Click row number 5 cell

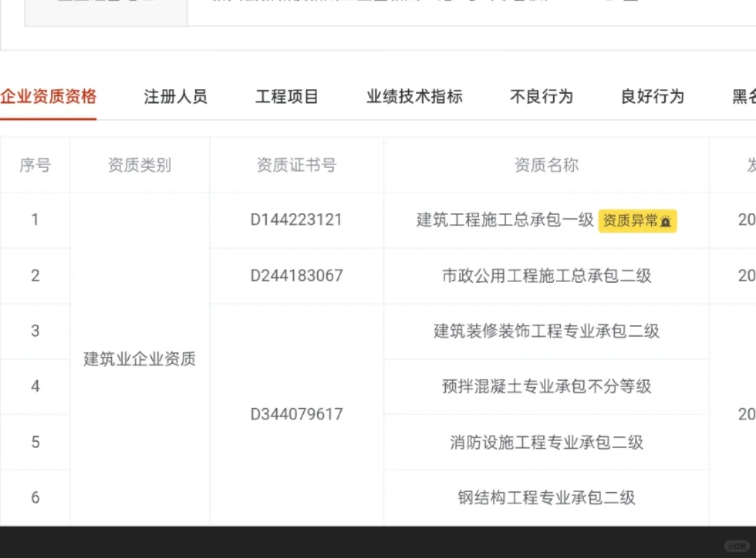click(x=35, y=442)
